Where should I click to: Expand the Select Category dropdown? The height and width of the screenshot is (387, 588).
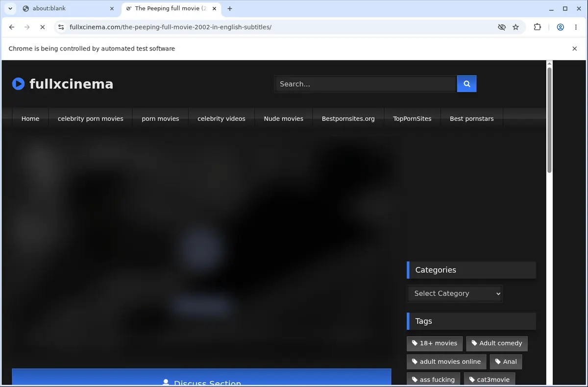click(x=455, y=293)
